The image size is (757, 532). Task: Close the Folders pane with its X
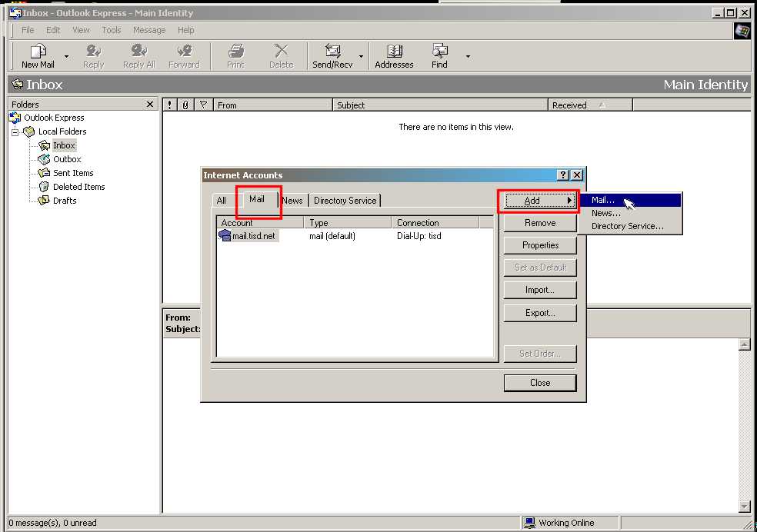click(150, 105)
